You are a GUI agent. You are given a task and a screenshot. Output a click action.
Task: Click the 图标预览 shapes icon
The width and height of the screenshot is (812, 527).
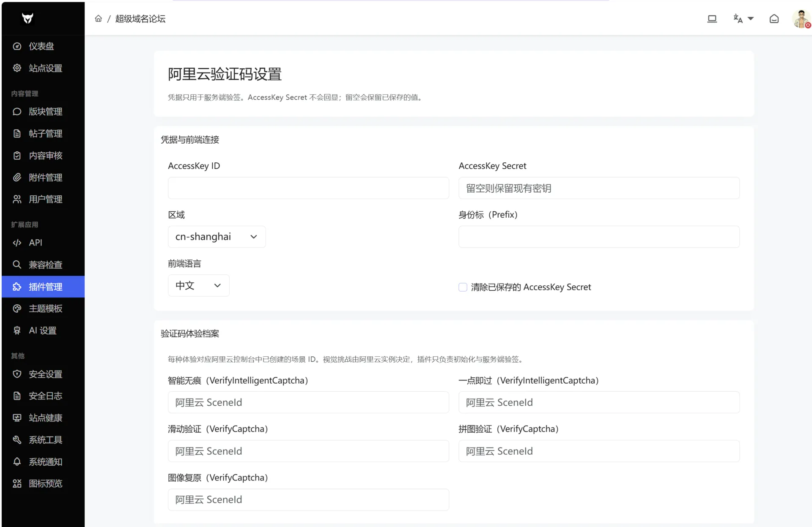coord(17,483)
